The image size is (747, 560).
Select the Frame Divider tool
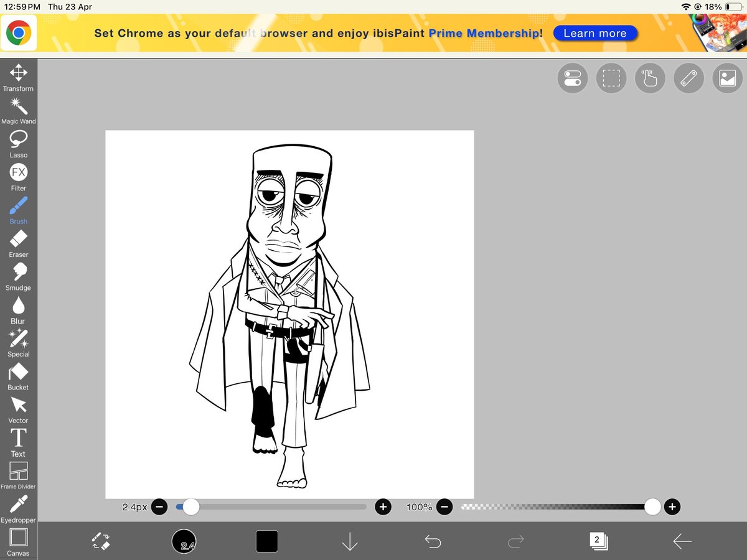pos(18,475)
